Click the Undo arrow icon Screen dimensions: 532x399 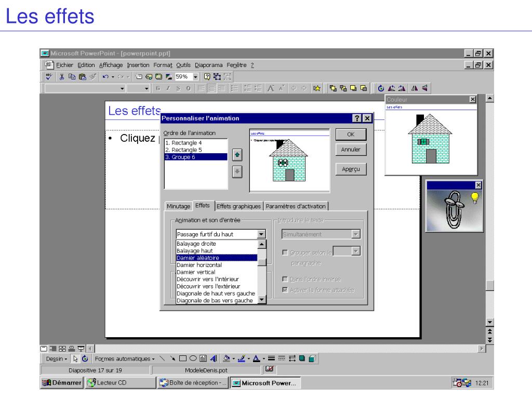click(105, 77)
